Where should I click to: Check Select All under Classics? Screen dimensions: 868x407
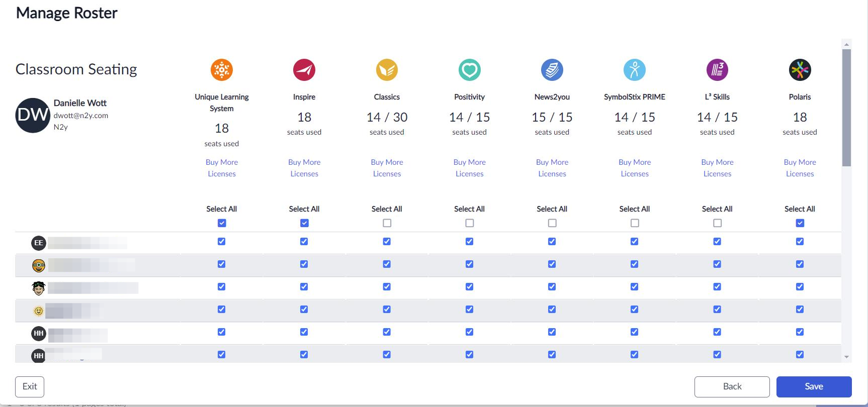(387, 223)
